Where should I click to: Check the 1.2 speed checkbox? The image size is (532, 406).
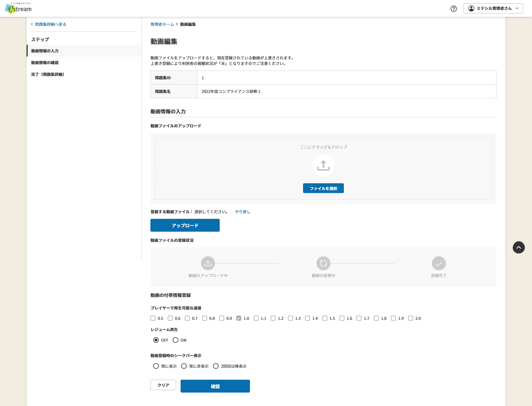tap(273, 318)
